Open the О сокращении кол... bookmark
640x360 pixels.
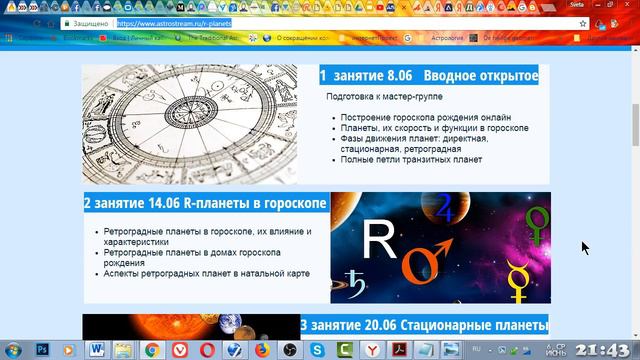click(x=297, y=38)
